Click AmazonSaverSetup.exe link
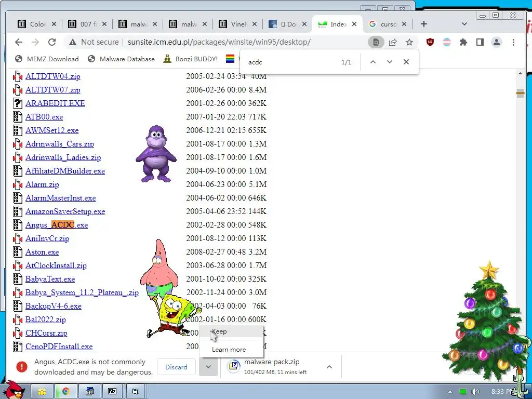 [65, 211]
